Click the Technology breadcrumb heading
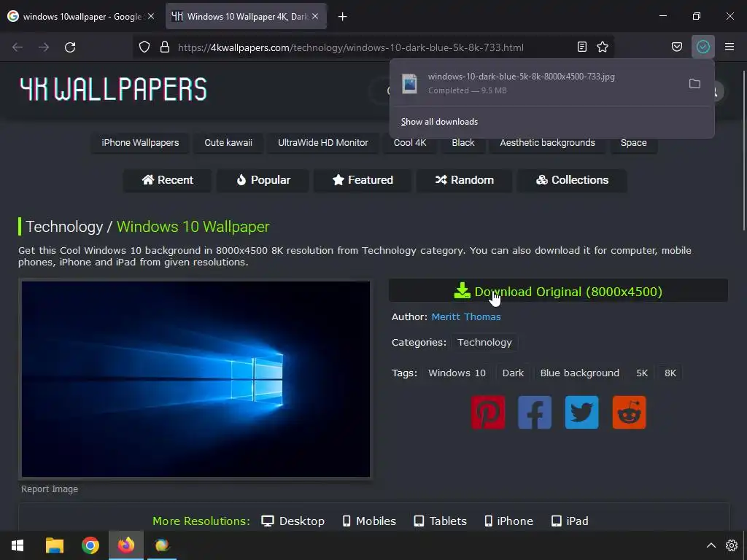Image resolution: width=747 pixels, height=560 pixels. [x=64, y=227]
